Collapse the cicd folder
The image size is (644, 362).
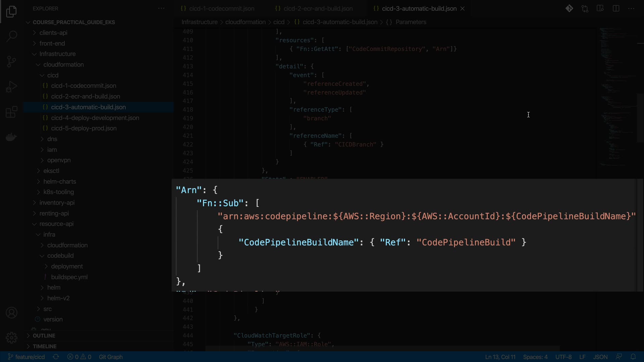coord(53,75)
